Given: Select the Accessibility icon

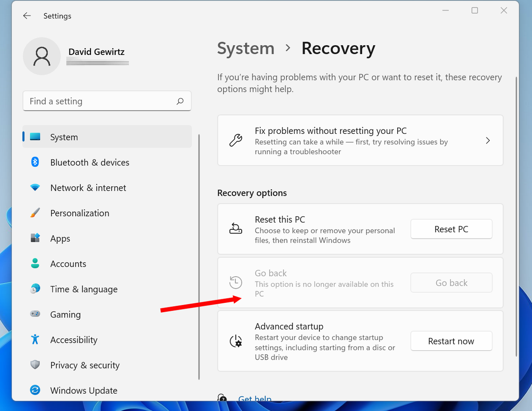Looking at the screenshot, I should click(35, 340).
